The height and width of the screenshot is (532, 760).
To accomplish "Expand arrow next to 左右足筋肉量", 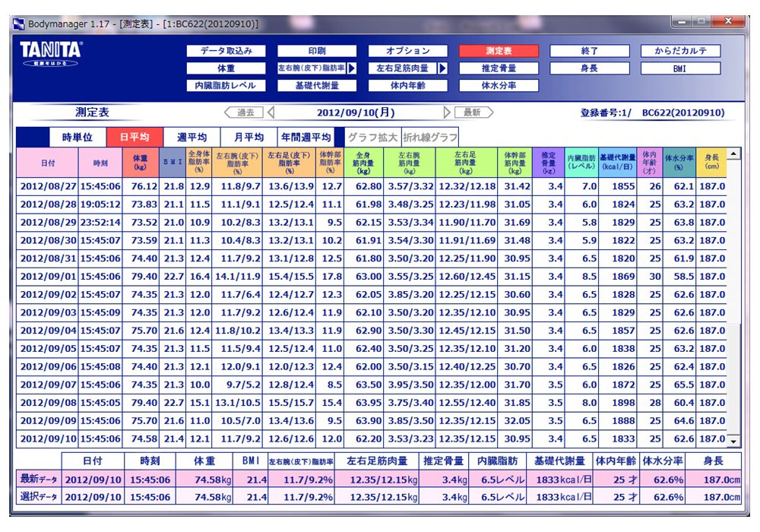I will [x=443, y=68].
